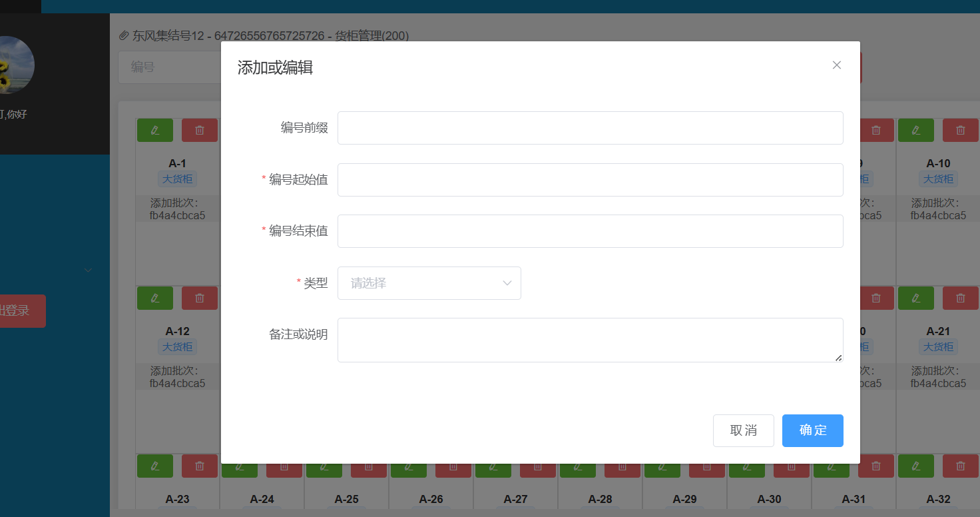Click the 添加批次 fb4a4cbca5 text under A-12
The image size is (980, 517).
point(177,377)
